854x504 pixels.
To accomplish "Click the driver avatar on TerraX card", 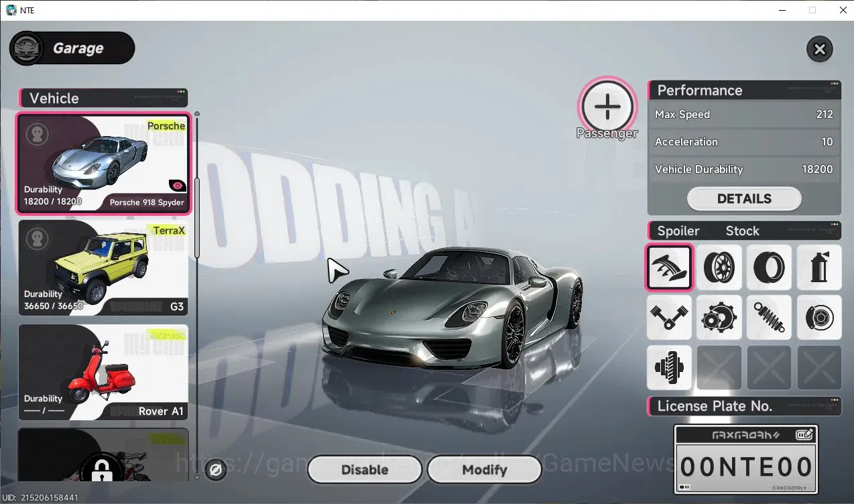I will [x=38, y=239].
